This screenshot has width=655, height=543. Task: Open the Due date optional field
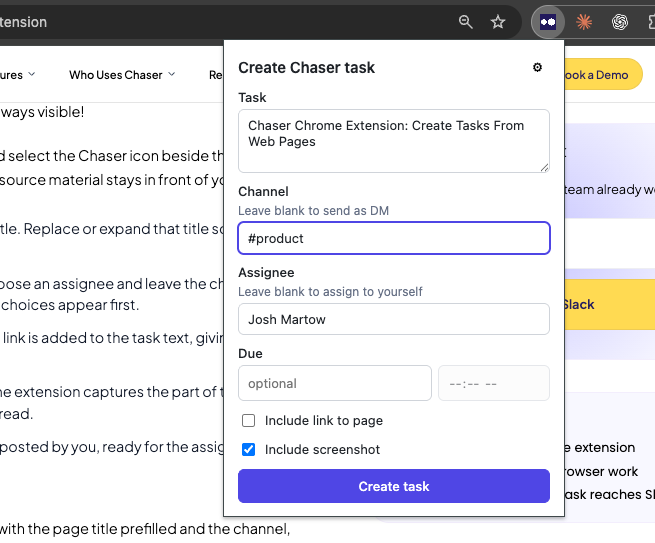click(x=335, y=383)
